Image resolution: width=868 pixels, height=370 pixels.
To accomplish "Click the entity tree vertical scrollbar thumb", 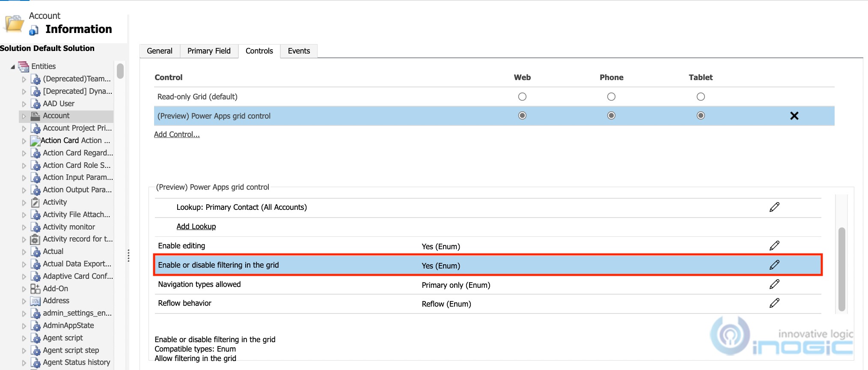I will [120, 71].
